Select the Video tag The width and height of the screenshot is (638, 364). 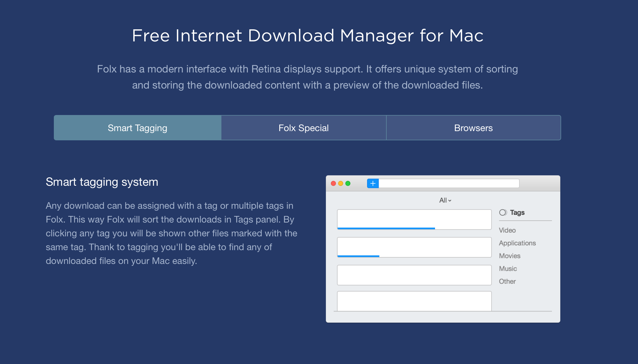507,230
